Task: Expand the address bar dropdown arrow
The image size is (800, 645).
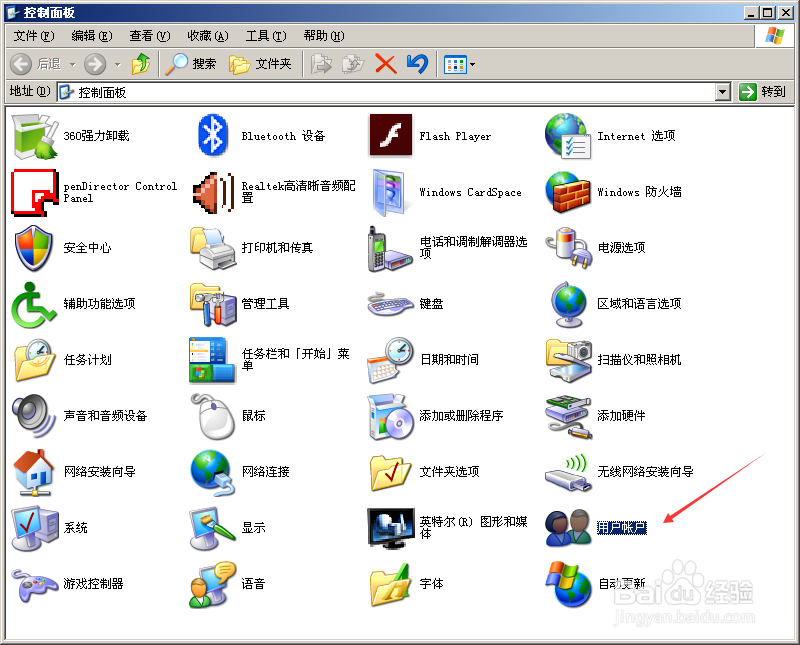Action: click(722, 92)
